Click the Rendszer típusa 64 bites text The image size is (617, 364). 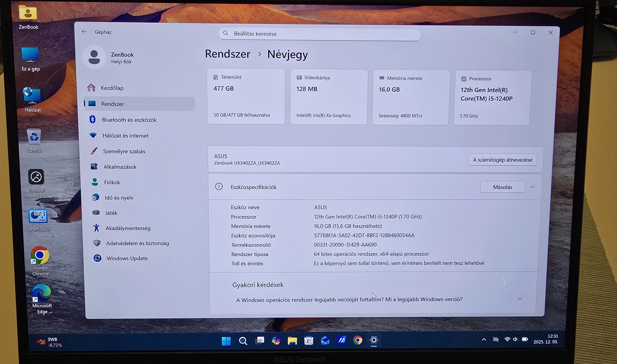pos(371,254)
